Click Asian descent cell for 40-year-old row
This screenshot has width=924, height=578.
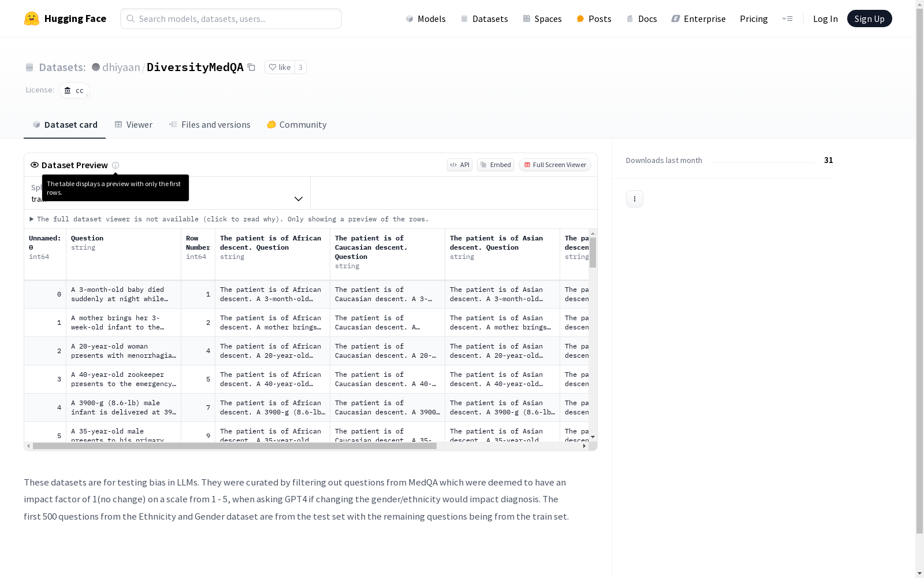click(x=502, y=379)
